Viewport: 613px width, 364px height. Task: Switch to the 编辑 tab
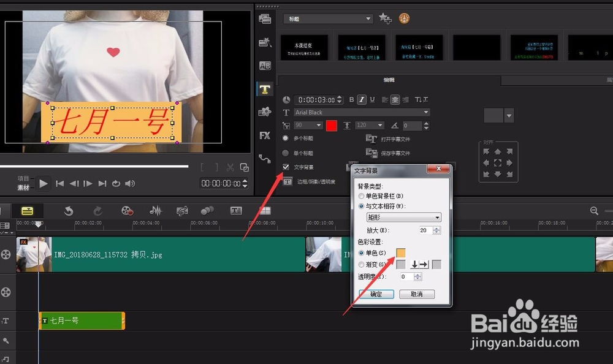389,80
